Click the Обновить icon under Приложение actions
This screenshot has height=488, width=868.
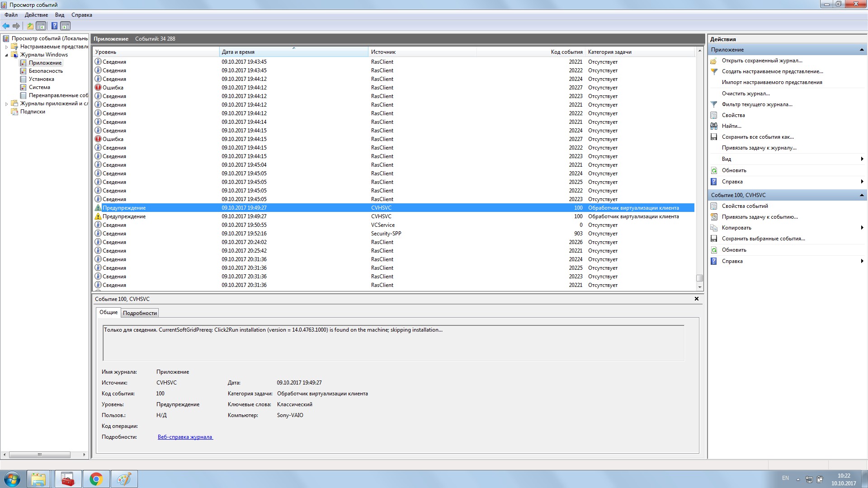pyautogui.click(x=714, y=170)
